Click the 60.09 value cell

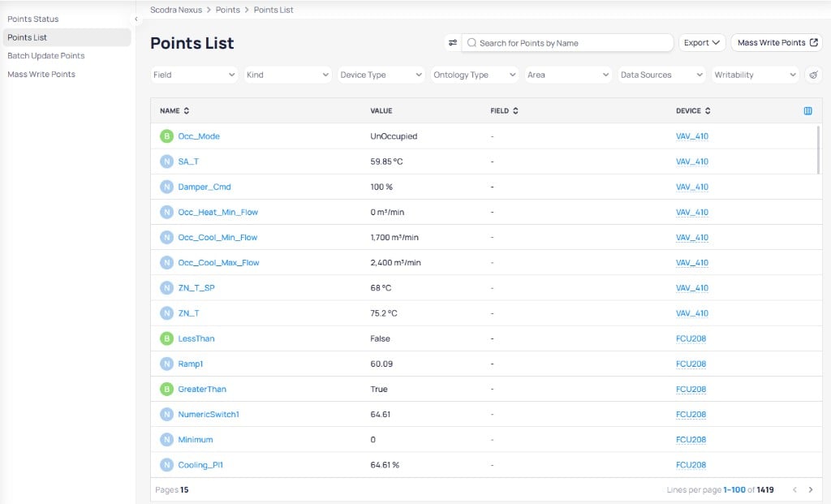[381, 364]
